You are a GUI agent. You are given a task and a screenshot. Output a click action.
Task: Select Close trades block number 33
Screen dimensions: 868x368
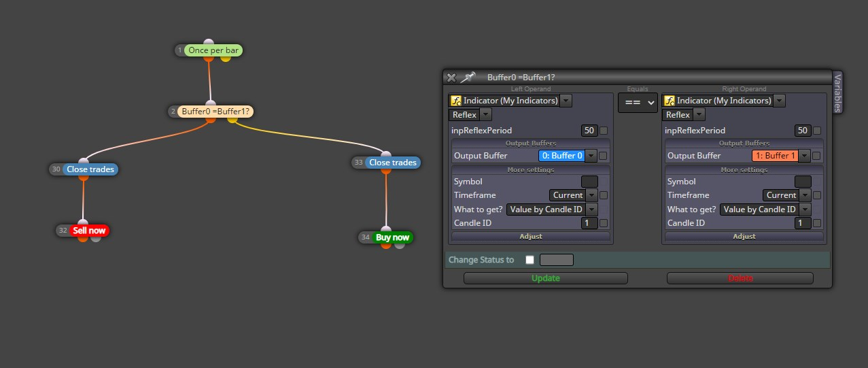392,163
